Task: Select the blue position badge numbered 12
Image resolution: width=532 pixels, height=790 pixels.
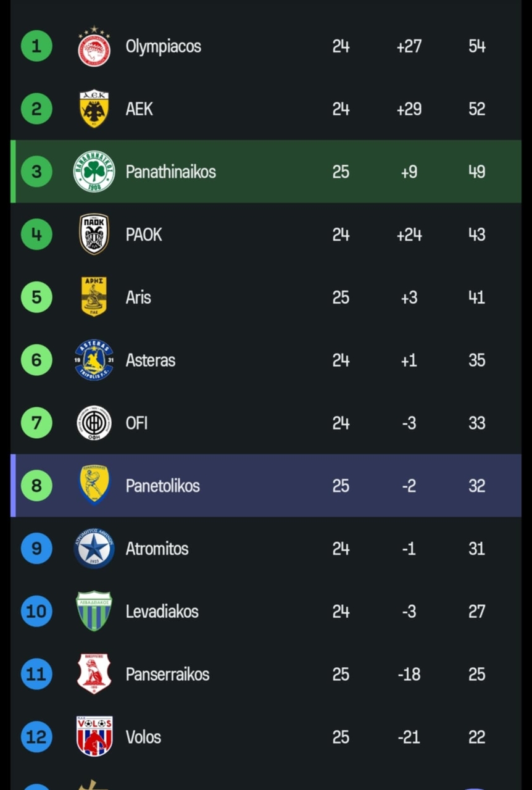Action: (x=36, y=736)
